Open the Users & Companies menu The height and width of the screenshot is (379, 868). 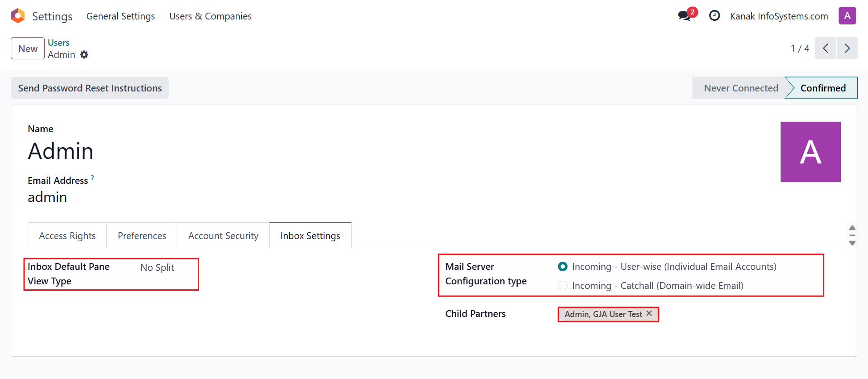click(210, 16)
